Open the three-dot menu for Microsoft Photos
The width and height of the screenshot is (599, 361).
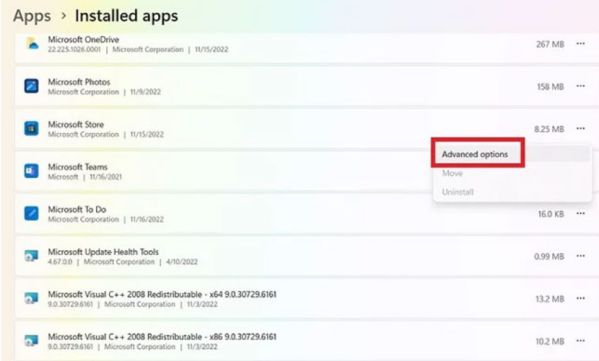point(581,86)
